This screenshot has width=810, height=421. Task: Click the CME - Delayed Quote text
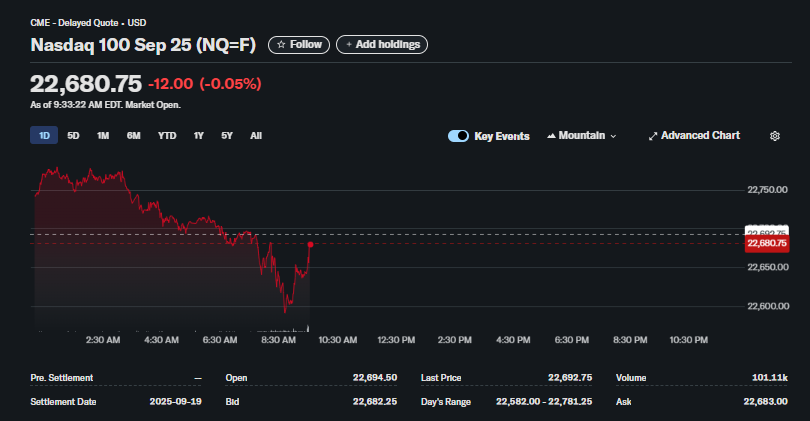pos(74,23)
